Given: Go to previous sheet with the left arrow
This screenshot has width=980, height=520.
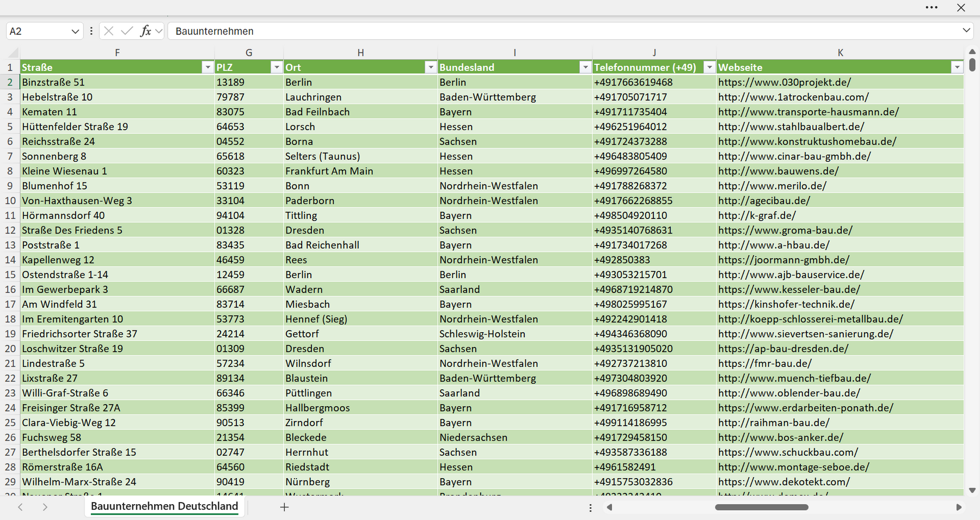Looking at the screenshot, I should pos(20,507).
